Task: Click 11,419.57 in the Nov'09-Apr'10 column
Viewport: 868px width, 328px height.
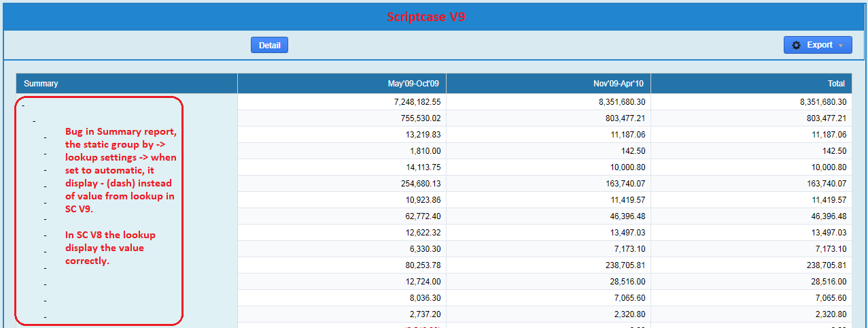Action: tap(628, 200)
